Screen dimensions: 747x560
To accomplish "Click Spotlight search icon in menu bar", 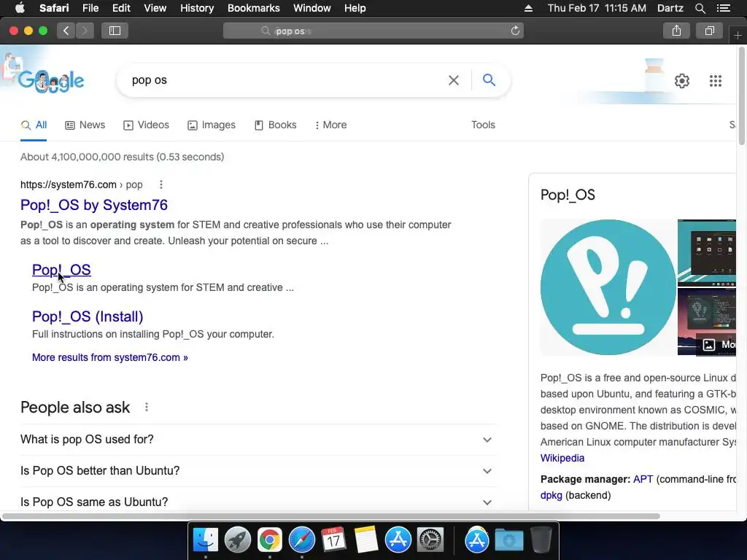I will point(700,8).
